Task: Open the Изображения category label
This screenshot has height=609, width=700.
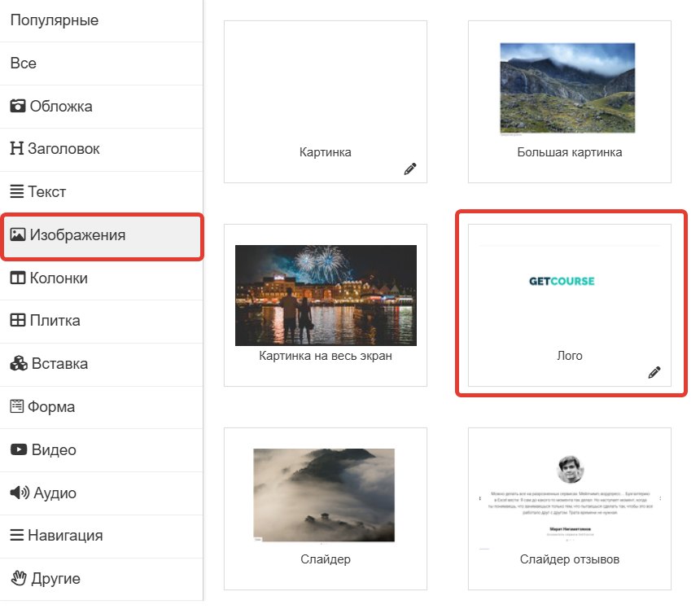Action: 77,235
